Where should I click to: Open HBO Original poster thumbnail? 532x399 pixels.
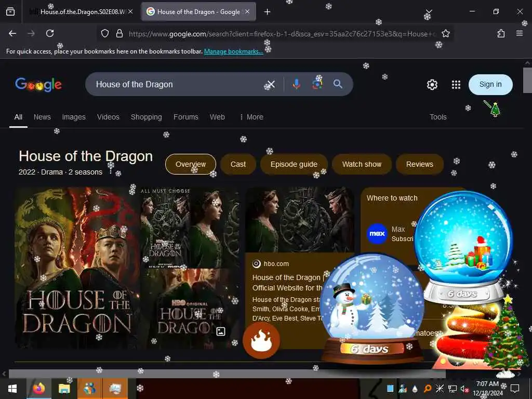tap(190, 309)
